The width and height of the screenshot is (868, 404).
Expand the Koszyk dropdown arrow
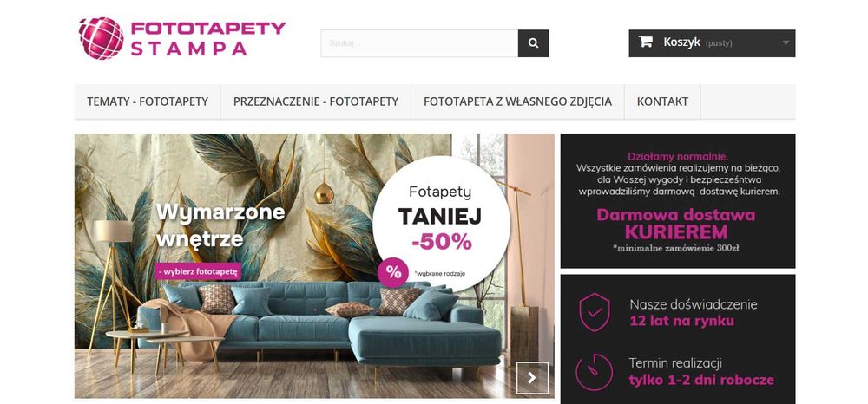(x=786, y=43)
